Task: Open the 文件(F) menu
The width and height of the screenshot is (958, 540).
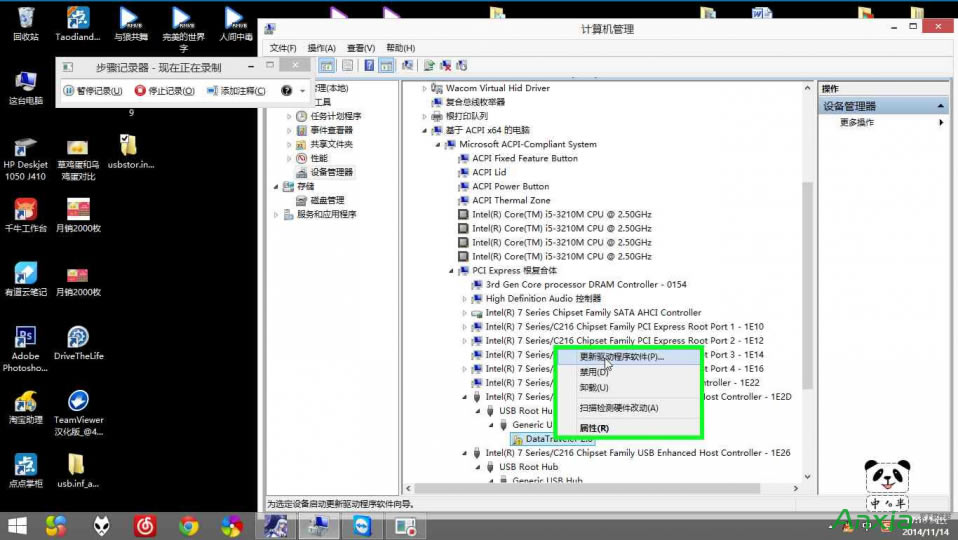Action: coord(283,48)
